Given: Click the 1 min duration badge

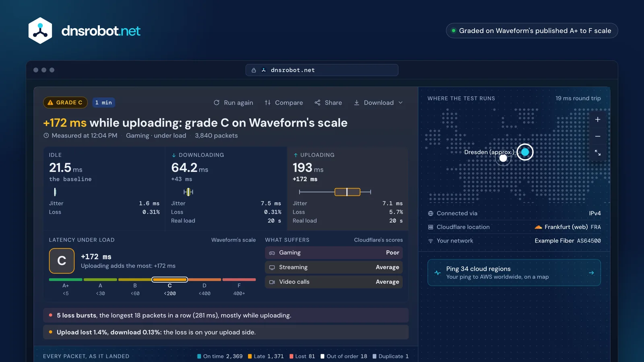Looking at the screenshot, I should (x=103, y=103).
